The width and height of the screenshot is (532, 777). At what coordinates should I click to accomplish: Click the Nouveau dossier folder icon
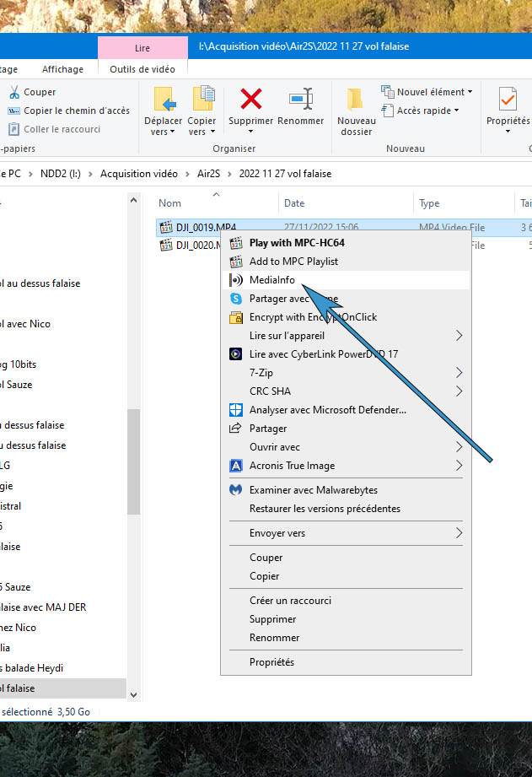coord(355,99)
